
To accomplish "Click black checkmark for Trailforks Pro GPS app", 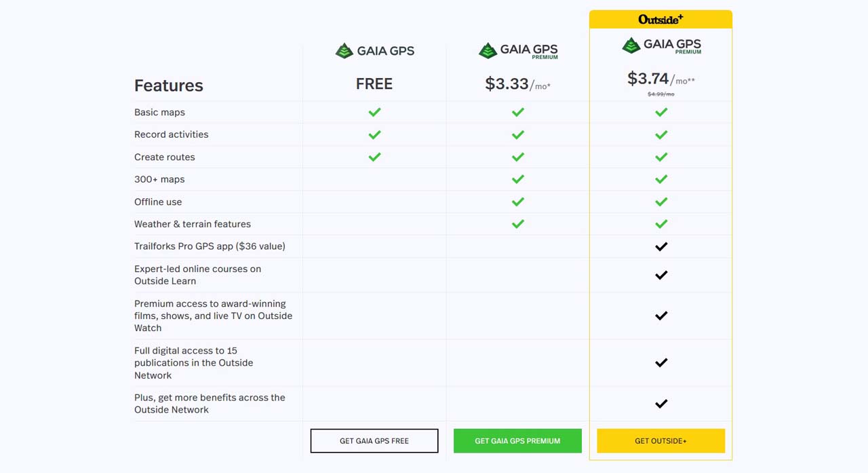I will tap(661, 246).
